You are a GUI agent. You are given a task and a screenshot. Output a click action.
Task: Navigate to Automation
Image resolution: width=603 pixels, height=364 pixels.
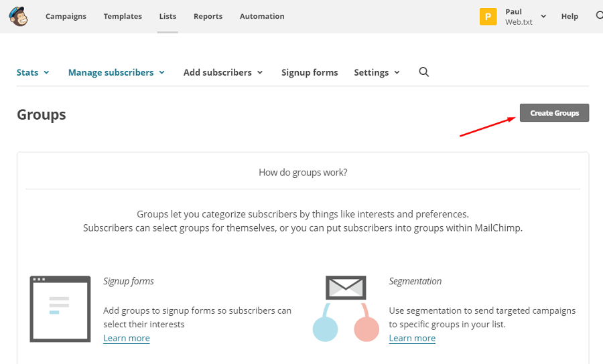pos(262,16)
